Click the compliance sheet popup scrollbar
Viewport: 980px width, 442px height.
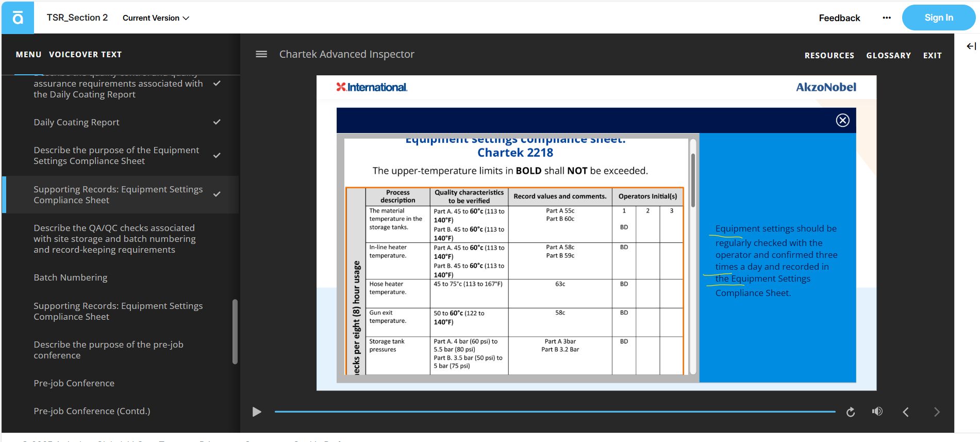(x=693, y=181)
